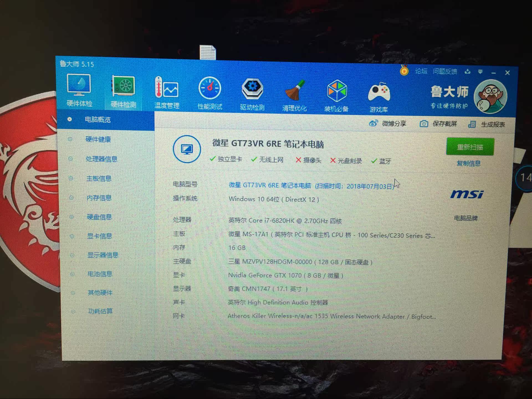Select 电池信息 battery info sidebar item
This screenshot has height=399, width=532.
100,274
